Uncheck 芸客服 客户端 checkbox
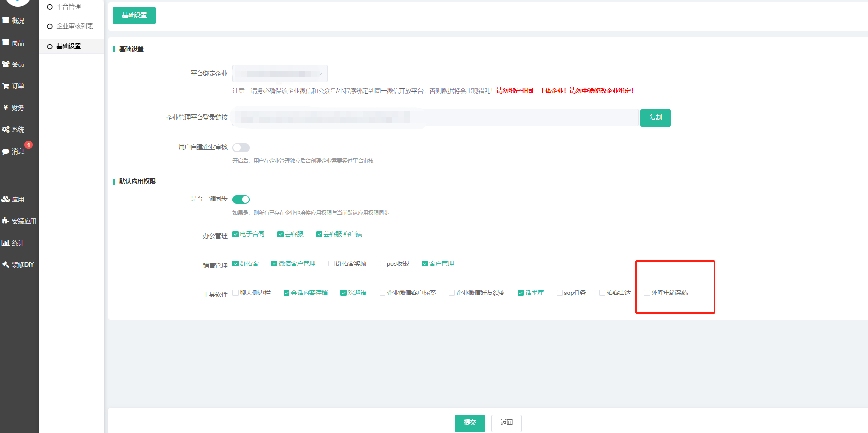 tap(320, 234)
